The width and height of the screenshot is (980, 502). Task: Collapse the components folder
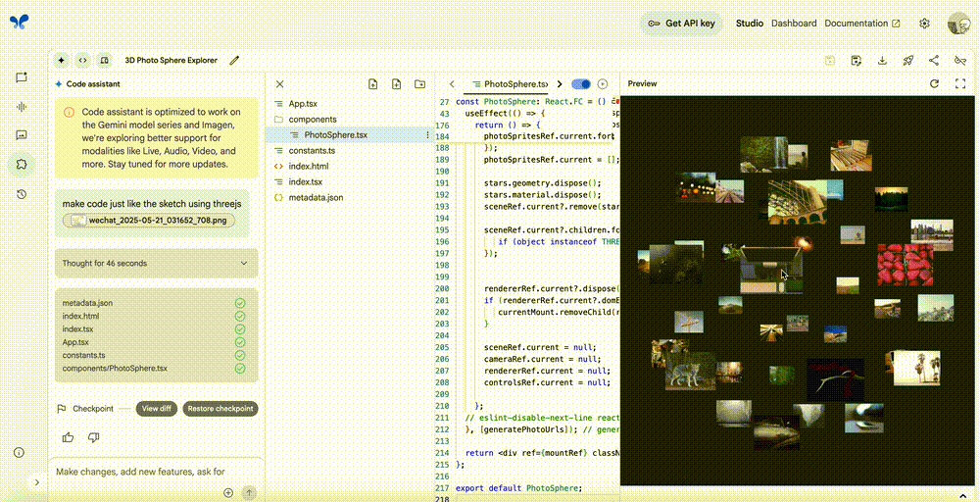312,119
